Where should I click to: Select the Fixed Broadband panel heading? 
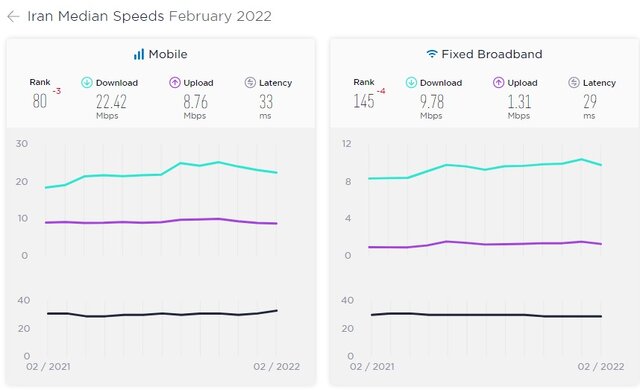coord(492,54)
